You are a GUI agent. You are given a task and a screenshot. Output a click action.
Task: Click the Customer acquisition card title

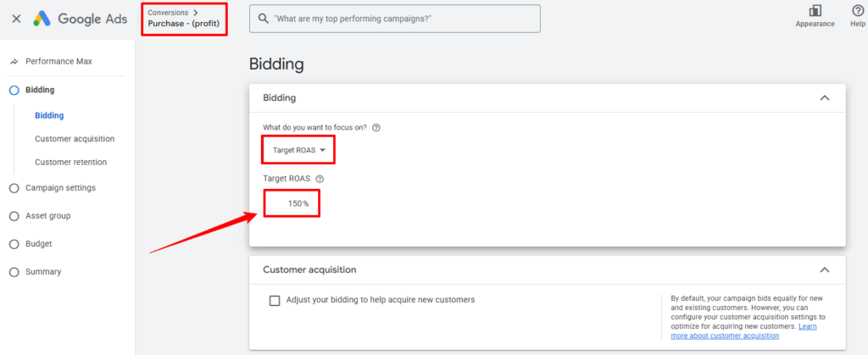click(309, 269)
